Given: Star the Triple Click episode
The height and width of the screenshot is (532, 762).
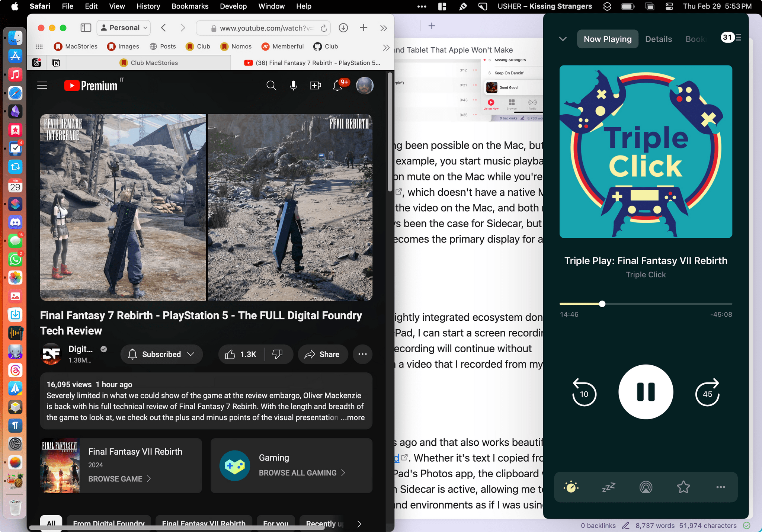Looking at the screenshot, I should pos(683,487).
